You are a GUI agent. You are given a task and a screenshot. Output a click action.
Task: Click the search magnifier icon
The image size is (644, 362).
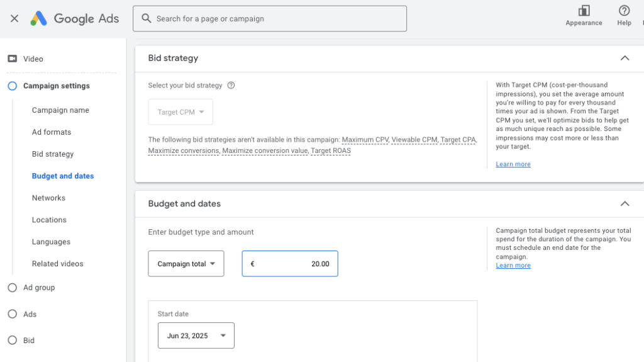tap(147, 18)
